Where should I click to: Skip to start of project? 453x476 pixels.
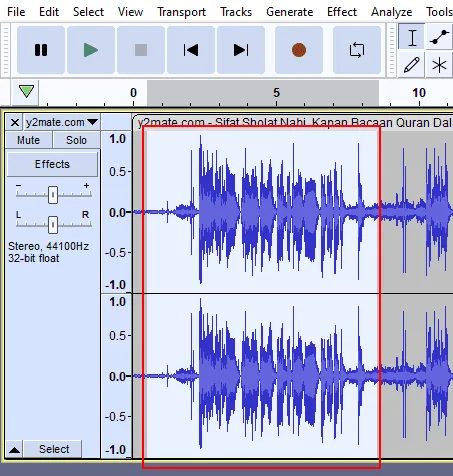click(191, 50)
